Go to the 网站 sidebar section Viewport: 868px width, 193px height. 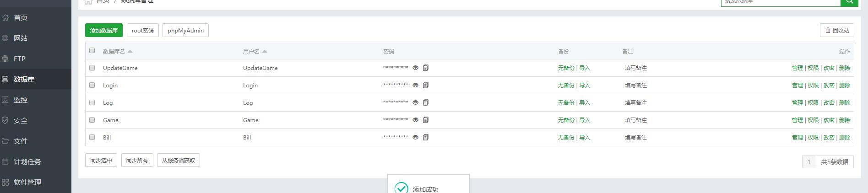tap(21, 38)
